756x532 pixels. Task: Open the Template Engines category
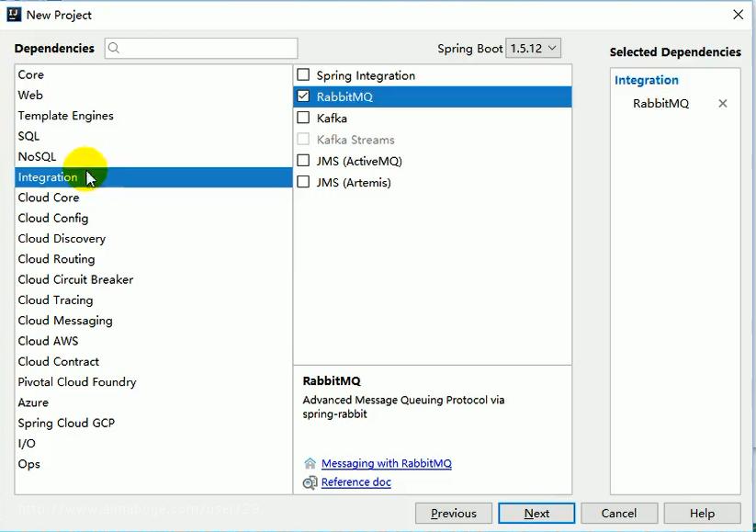point(153,116)
